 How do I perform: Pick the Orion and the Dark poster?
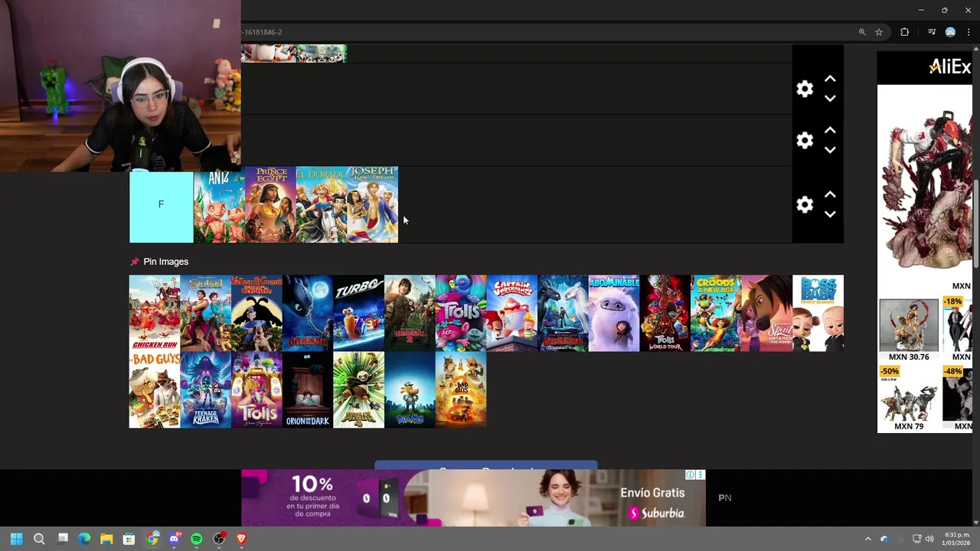[x=308, y=390]
